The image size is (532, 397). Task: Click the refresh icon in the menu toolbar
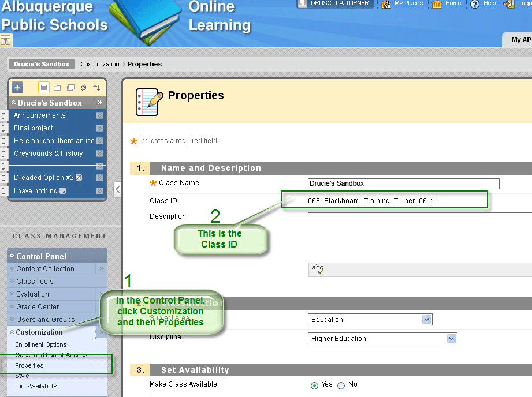coord(84,88)
